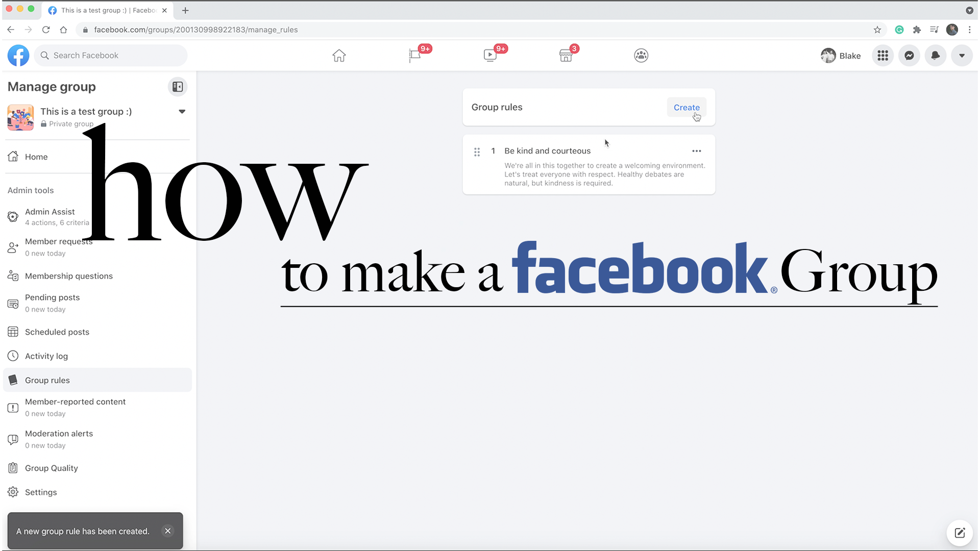Open the nine-dot menu grid icon
Screen dimensions: 980x551
pyautogui.click(x=883, y=56)
